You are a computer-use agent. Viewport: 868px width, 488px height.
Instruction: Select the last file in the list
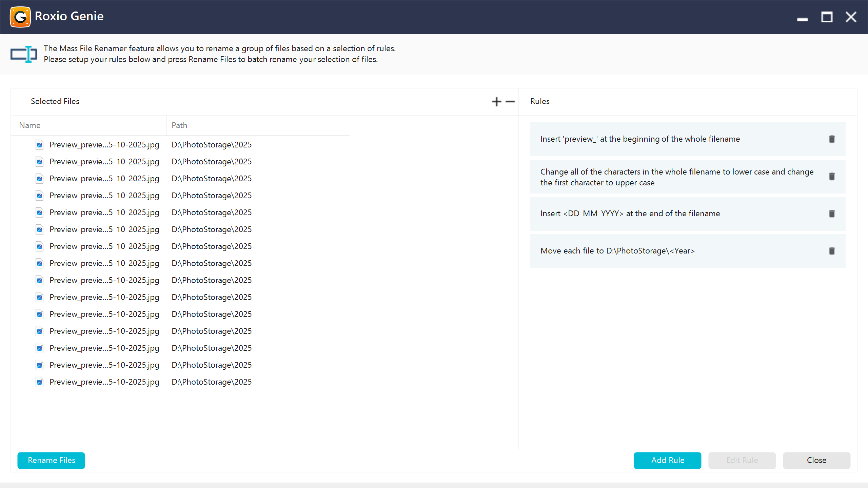tap(104, 382)
